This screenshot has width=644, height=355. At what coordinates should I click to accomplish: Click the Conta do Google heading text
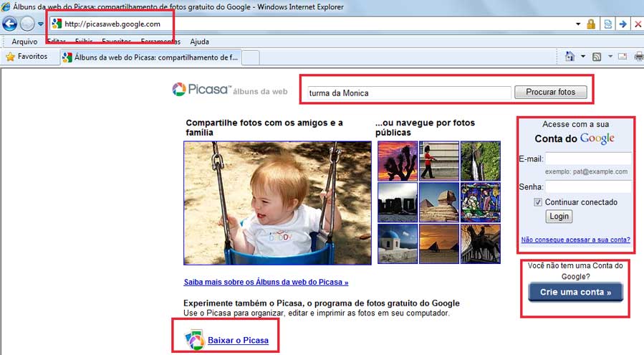[x=575, y=138]
